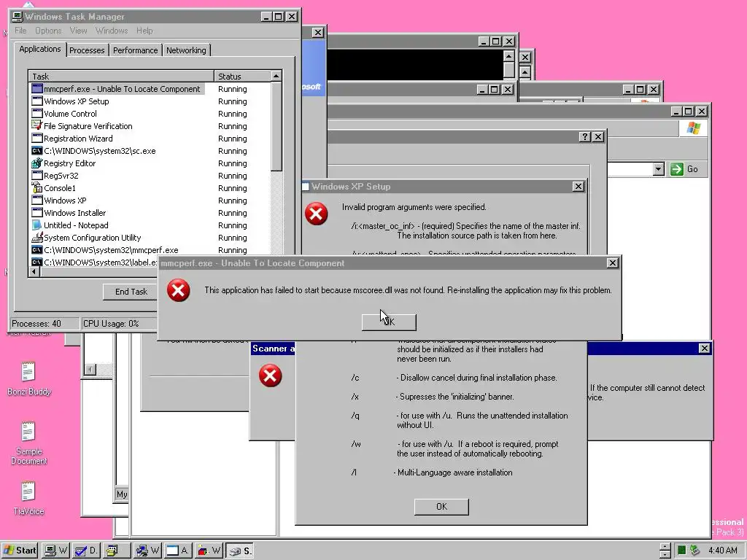This screenshot has height=560, width=747.
Task: Click OK in the mmcperf.exe error dialog
Action: point(389,322)
